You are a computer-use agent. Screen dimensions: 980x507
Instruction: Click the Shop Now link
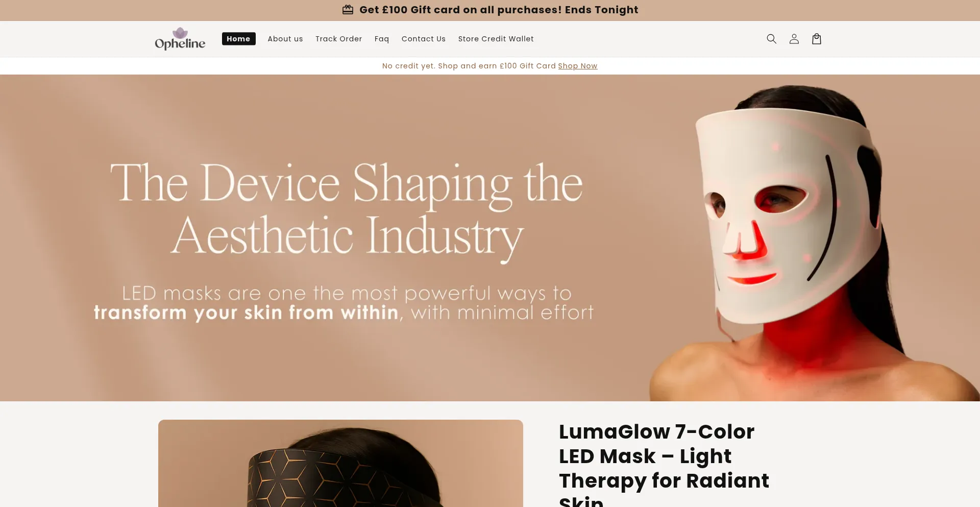[x=577, y=66]
